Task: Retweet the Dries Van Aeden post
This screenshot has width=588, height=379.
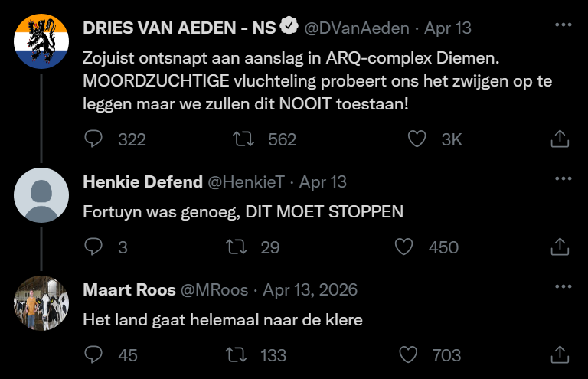Action: click(245, 139)
